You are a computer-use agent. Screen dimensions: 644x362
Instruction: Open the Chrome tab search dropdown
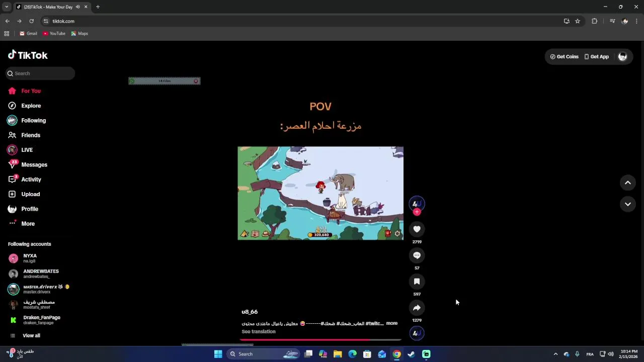coord(7,7)
